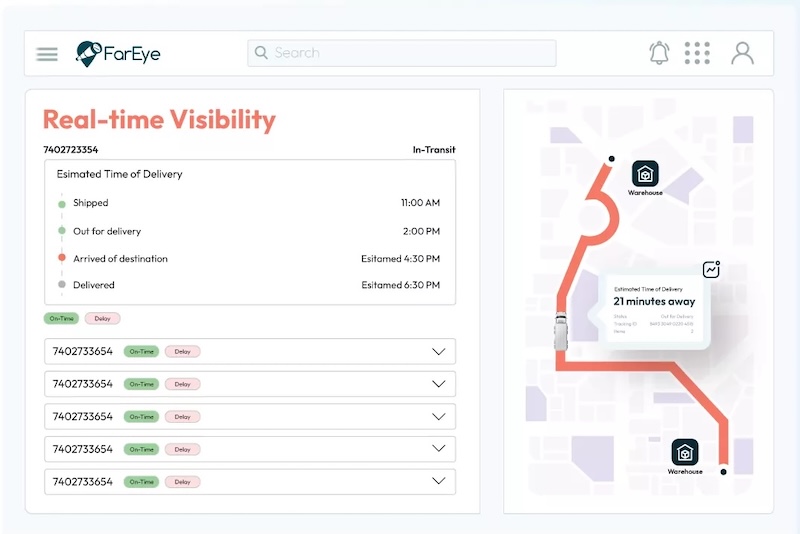Image resolution: width=800 pixels, height=534 pixels.
Task: Click the analytics chart icon on map
Action: tap(711, 269)
